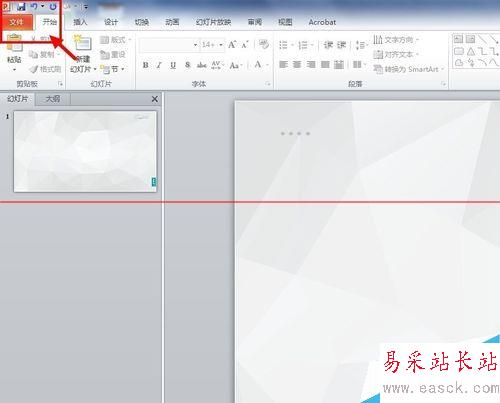The height and width of the screenshot is (403, 500).
Task: Open character spacing AV options
Action: 217,65
